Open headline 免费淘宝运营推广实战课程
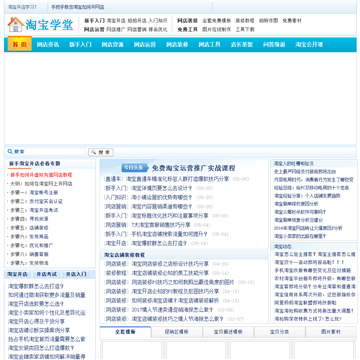 (x=194, y=168)
